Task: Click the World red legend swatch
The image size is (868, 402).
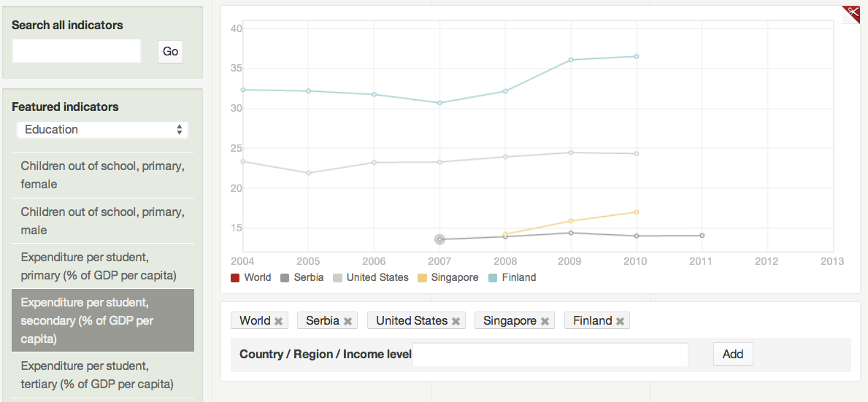Action: click(x=235, y=278)
